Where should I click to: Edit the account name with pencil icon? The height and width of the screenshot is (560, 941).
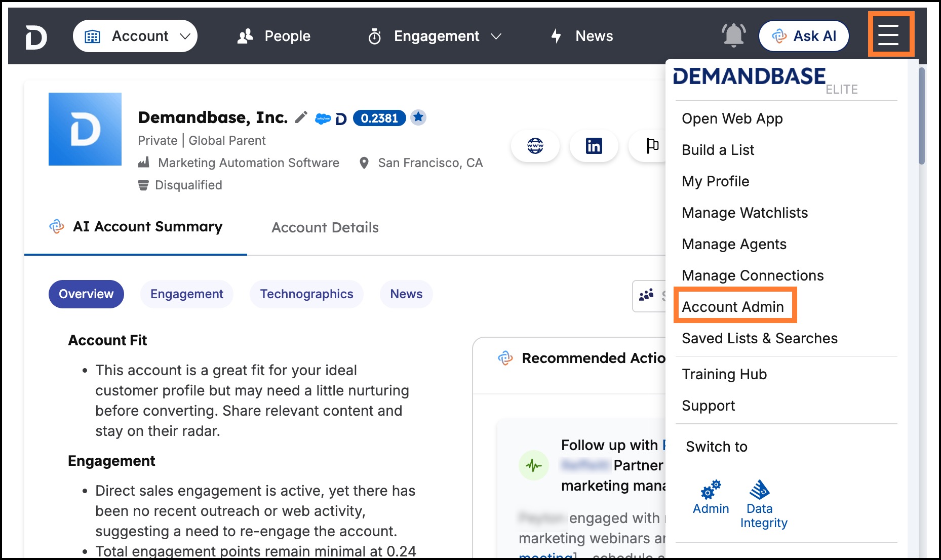[301, 117]
